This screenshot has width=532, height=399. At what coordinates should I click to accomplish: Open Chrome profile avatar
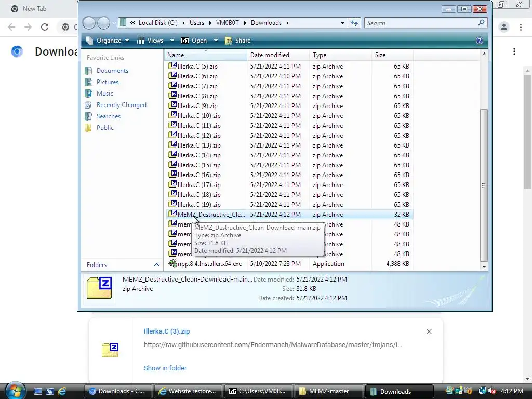click(x=504, y=27)
